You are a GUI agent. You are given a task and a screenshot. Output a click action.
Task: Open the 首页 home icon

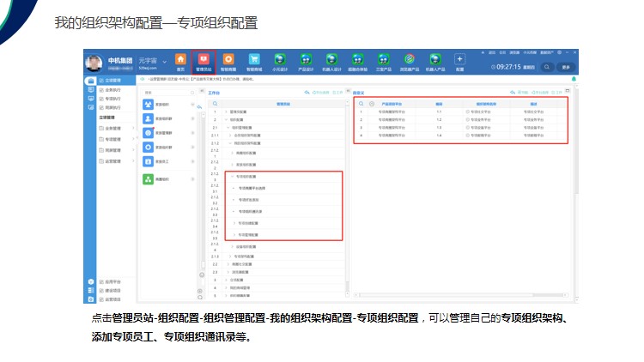coord(180,61)
